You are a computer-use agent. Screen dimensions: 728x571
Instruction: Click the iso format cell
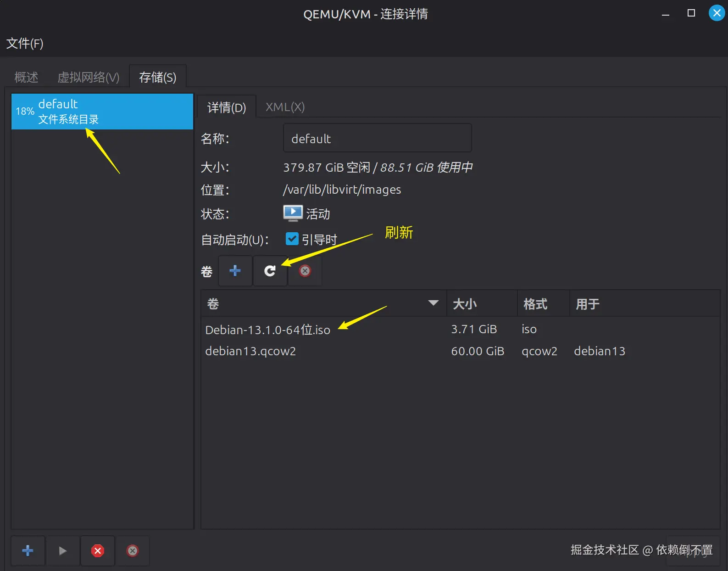point(529,329)
